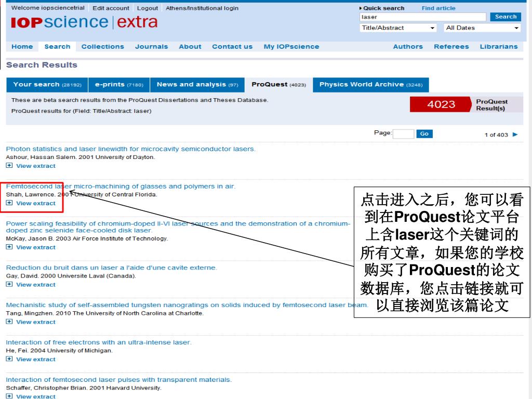Open the Authors link in navigation
Screen dimensions: 532x399
(408, 46)
